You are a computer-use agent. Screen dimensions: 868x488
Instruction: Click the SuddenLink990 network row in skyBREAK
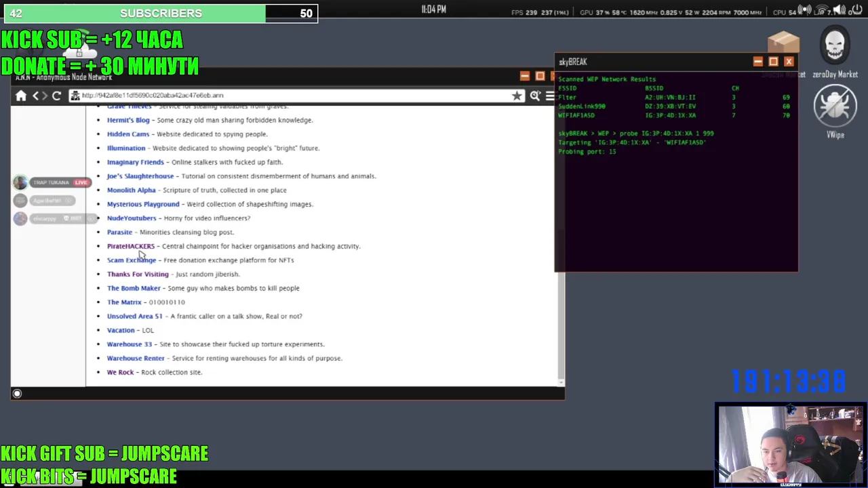674,106
